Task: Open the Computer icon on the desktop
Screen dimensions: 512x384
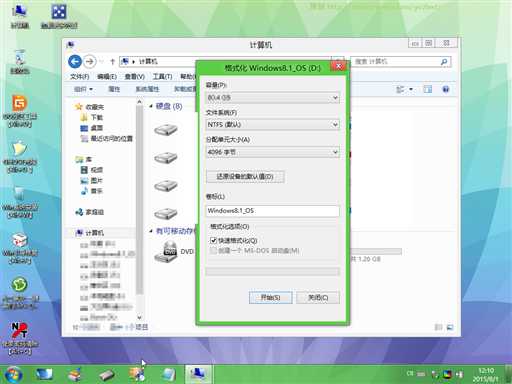Action: point(19,16)
